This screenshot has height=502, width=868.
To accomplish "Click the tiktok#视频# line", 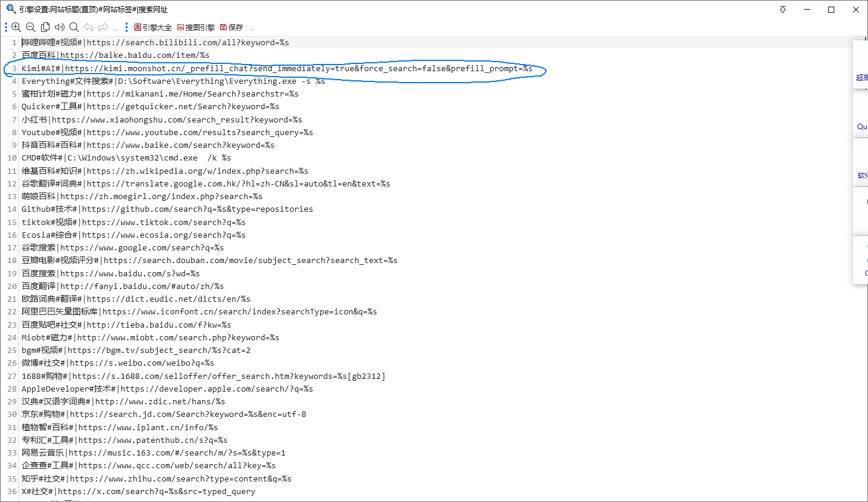I will [134, 222].
